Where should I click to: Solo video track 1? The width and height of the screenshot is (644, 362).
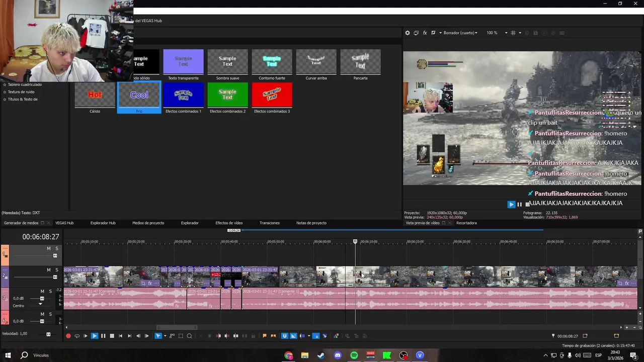click(57, 248)
